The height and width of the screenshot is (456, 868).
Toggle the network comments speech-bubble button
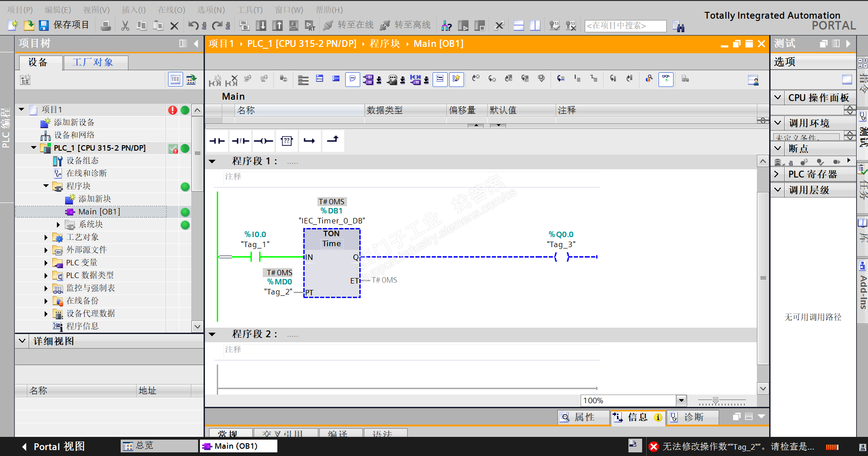(352, 80)
